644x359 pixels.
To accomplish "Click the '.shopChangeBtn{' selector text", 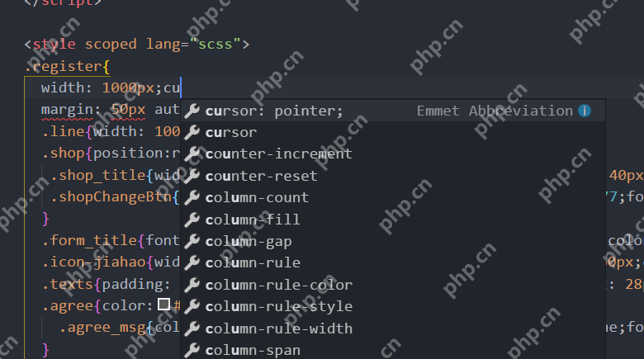I will click(x=115, y=196).
